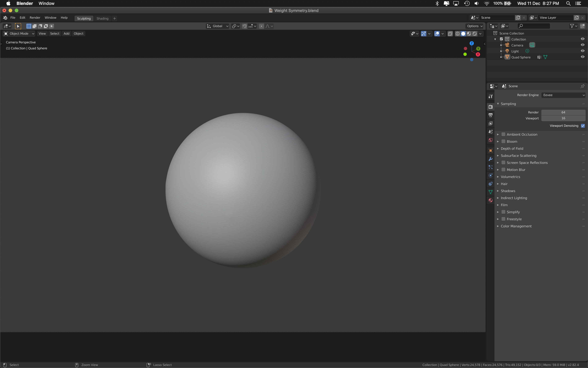Open the World properties tab icon
Image resolution: width=588 pixels, height=368 pixels.
[491, 140]
